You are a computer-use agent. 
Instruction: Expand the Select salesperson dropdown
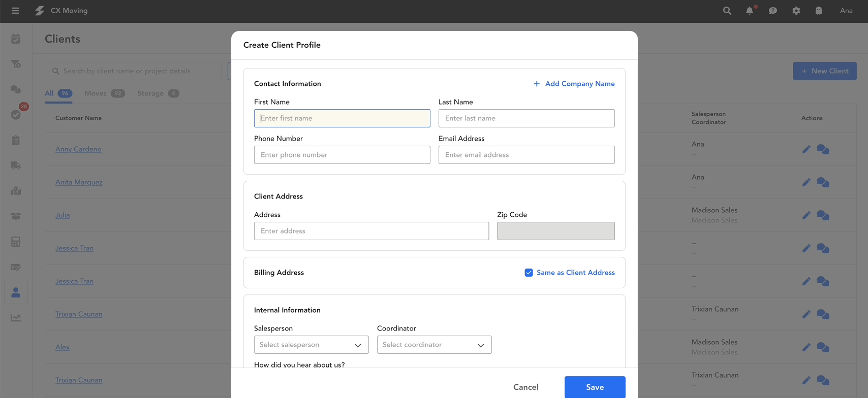click(x=311, y=345)
